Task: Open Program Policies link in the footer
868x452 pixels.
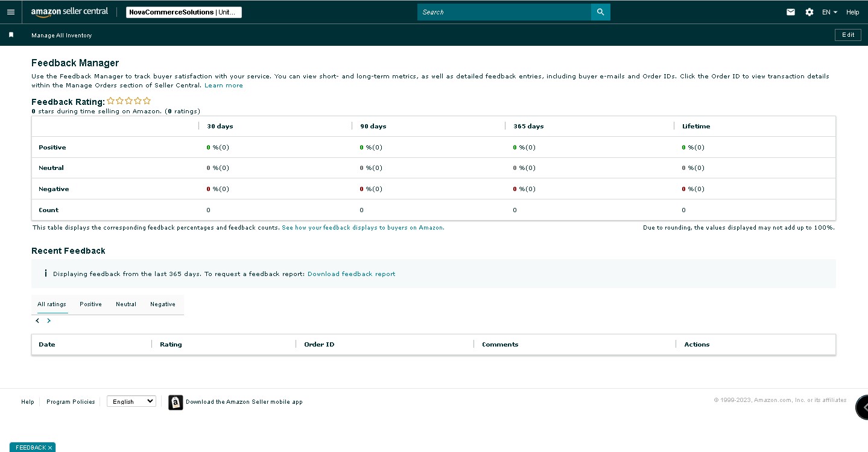Action: 71,402
